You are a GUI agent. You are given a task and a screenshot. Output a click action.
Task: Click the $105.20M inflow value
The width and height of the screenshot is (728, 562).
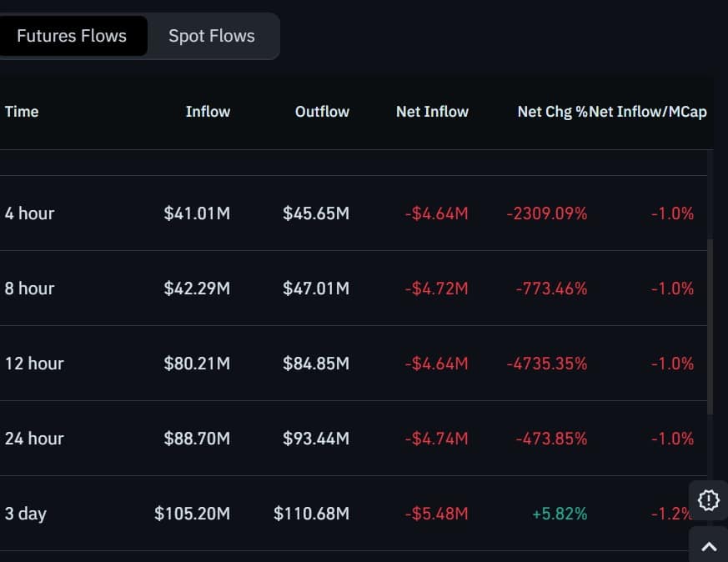[x=192, y=514]
